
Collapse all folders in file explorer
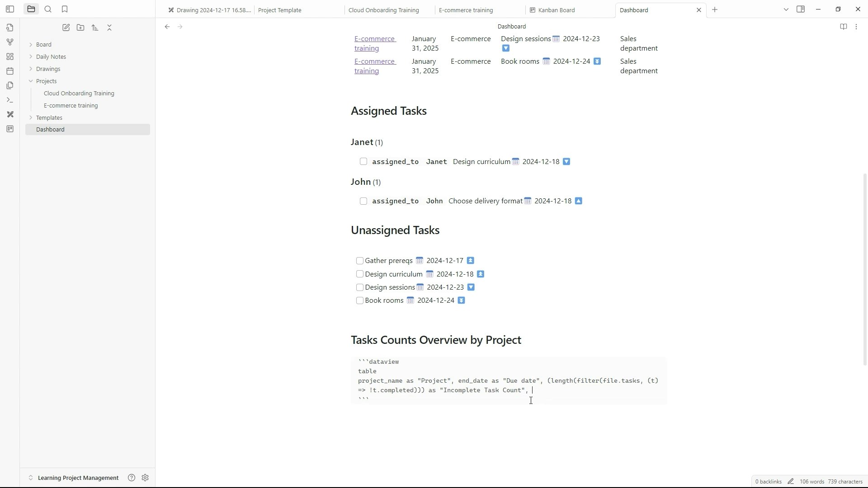coord(109,28)
